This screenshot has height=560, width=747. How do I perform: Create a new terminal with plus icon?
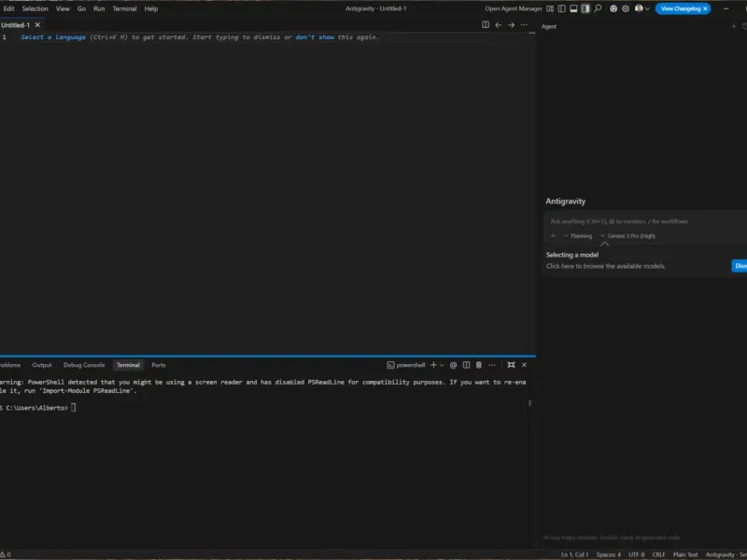click(433, 365)
